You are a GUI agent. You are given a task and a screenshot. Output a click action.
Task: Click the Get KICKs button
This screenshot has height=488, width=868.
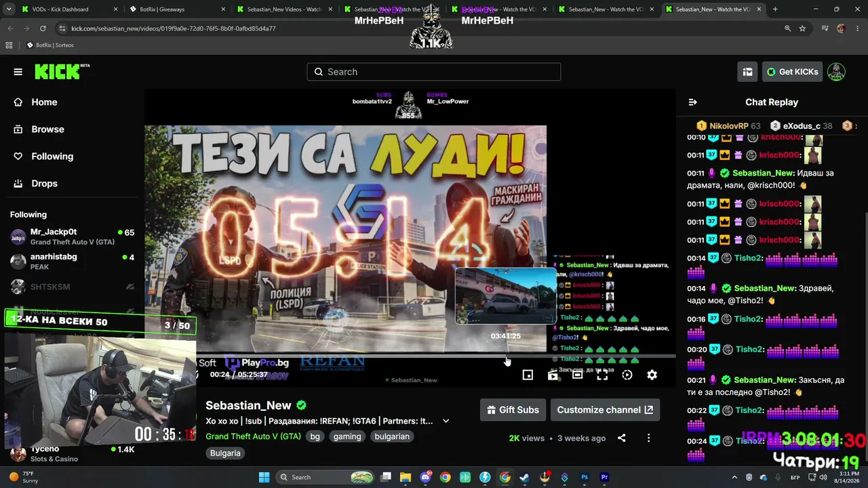click(x=792, y=72)
